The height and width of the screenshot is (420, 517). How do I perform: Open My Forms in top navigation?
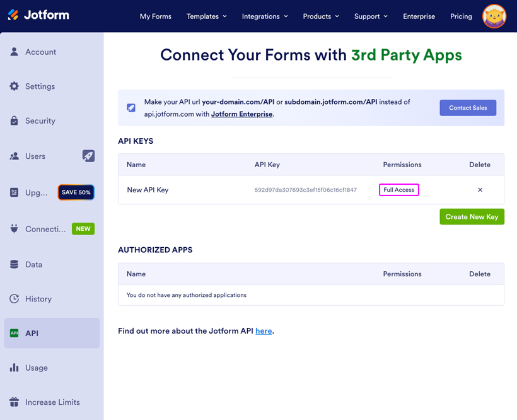point(156,16)
